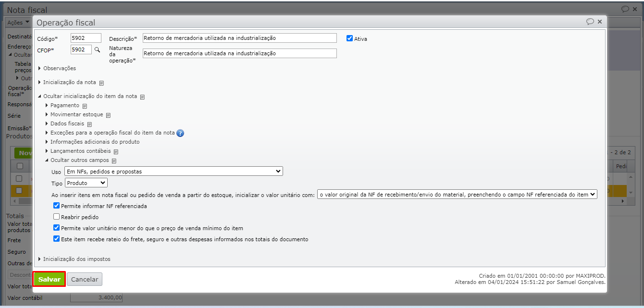The width and height of the screenshot is (644, 308).
Task: Expand Lançamentos contábeis section
Action: (78, 151)
